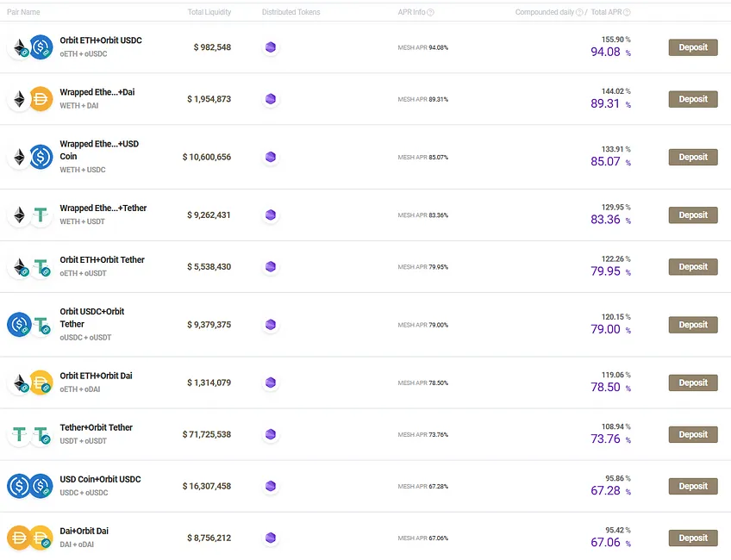Click the Orbit USDC icon in oUSDC + oUSDT row
The image size is (731, 560).
click(20, 324)
